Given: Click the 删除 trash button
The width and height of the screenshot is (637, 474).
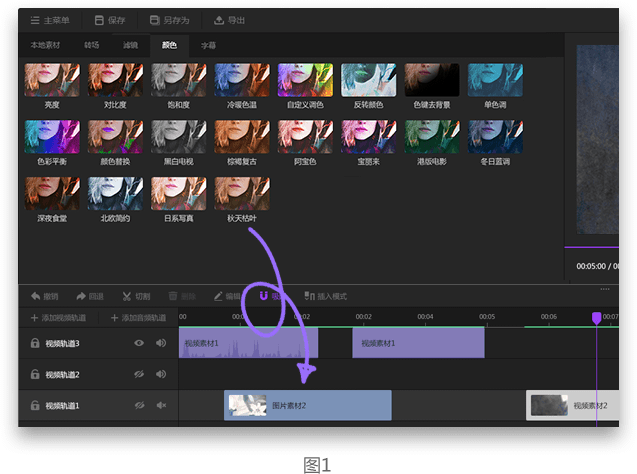Looking at the screenshot, I should (x=182, y=297).
